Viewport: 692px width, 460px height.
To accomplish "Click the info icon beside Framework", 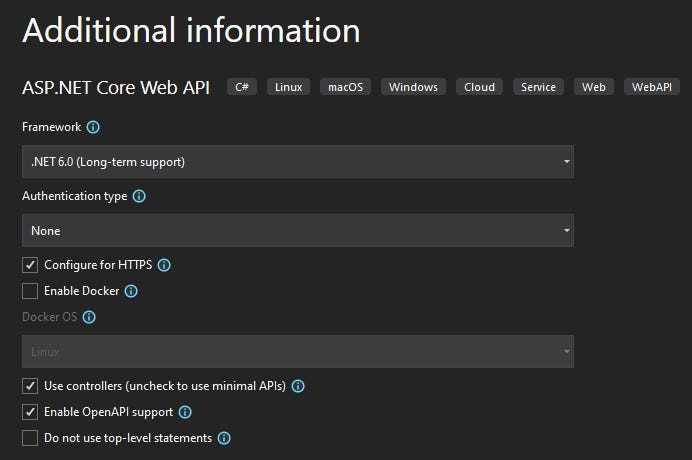I will [93, 127].
